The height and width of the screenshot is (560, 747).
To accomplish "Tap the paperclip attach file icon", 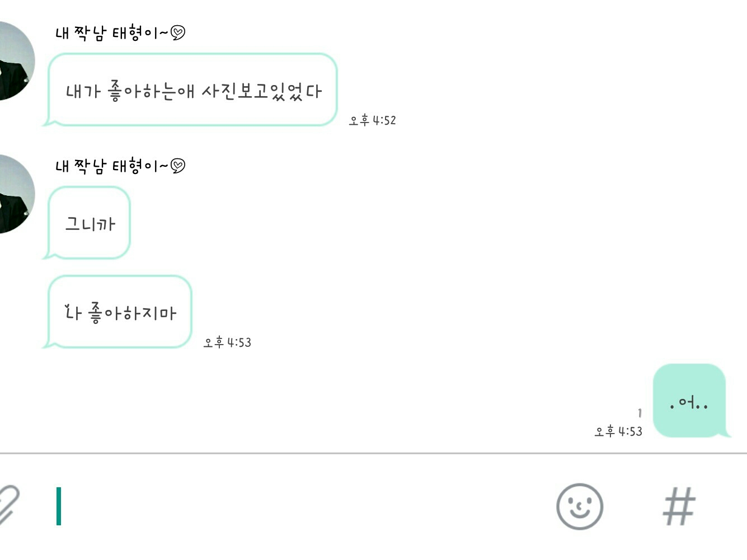I will point(8,505).
